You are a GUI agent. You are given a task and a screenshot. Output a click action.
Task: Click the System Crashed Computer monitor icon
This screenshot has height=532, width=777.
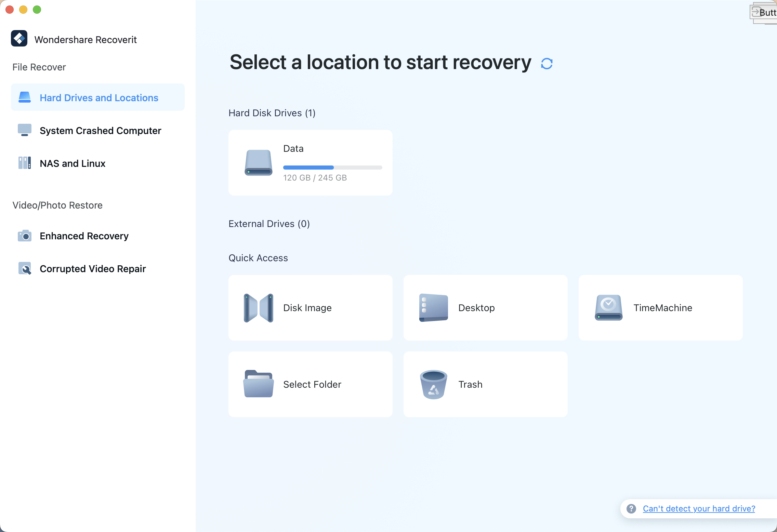click(x=25, y=130)
